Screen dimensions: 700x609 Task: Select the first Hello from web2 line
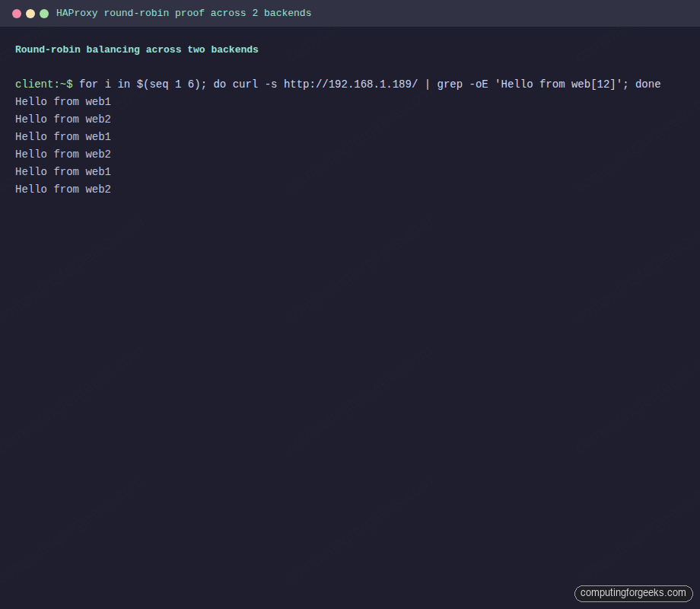pyautogui.click(x=62, y=119)
